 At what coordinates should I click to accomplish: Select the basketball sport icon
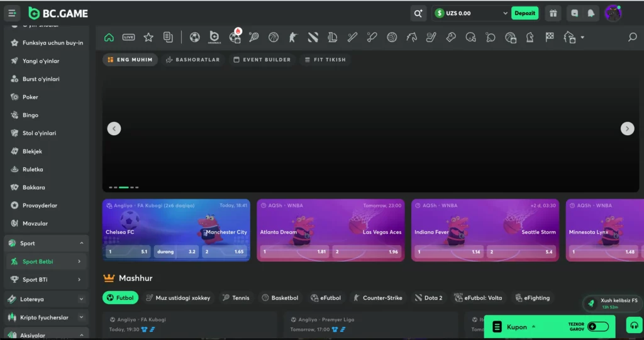pyautogui.click(x=274, y=37)
